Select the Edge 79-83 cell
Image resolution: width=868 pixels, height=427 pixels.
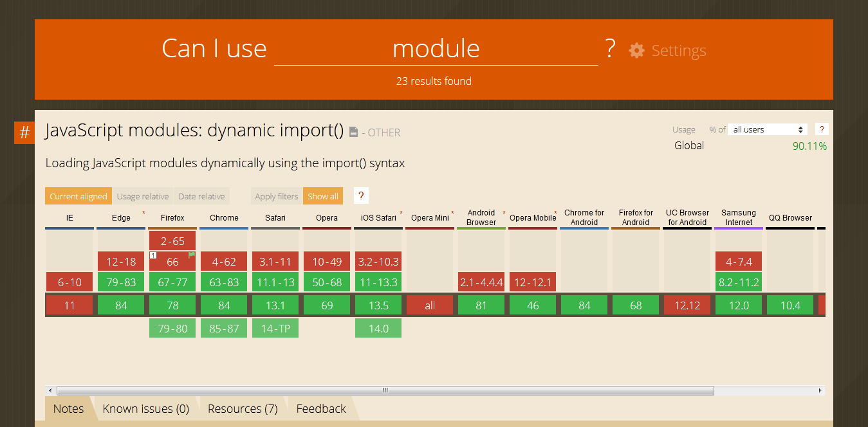[x=121, y=282]
